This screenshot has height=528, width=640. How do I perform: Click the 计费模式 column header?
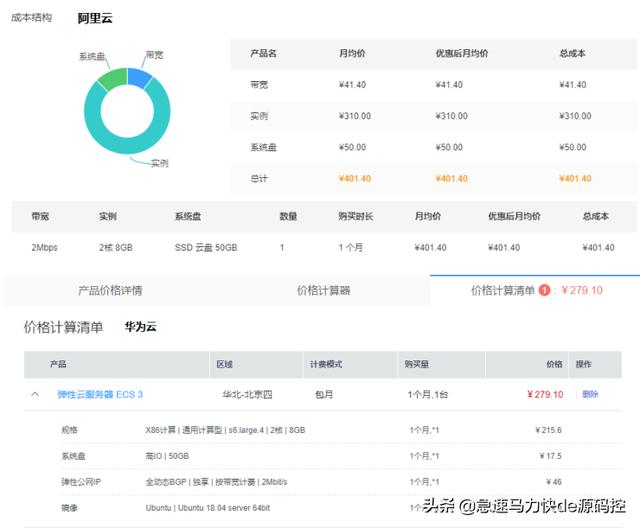pos(326,364)
